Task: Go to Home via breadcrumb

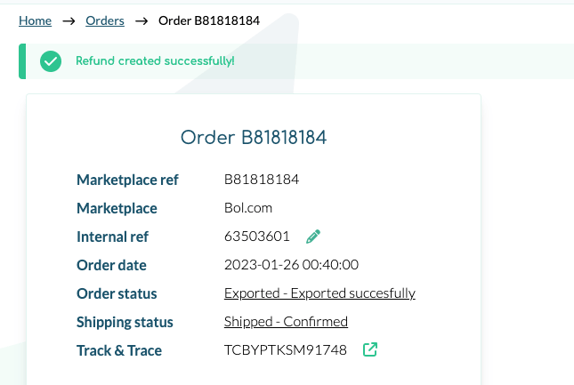Action: coord(35,21)
